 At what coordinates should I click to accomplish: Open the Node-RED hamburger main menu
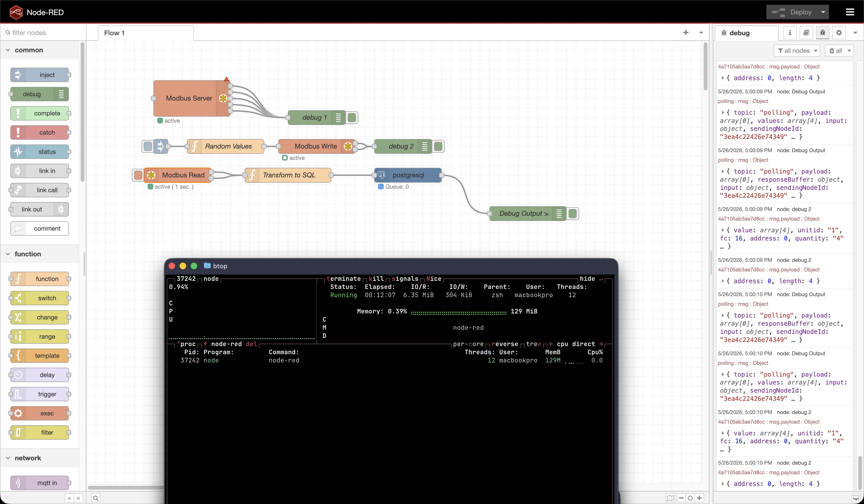[850, 12]
